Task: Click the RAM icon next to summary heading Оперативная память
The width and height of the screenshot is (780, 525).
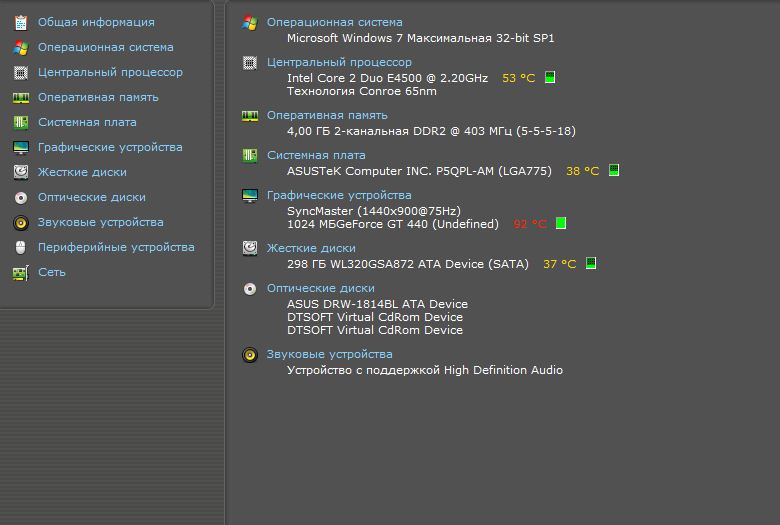Action: click(x=250, y=116)
